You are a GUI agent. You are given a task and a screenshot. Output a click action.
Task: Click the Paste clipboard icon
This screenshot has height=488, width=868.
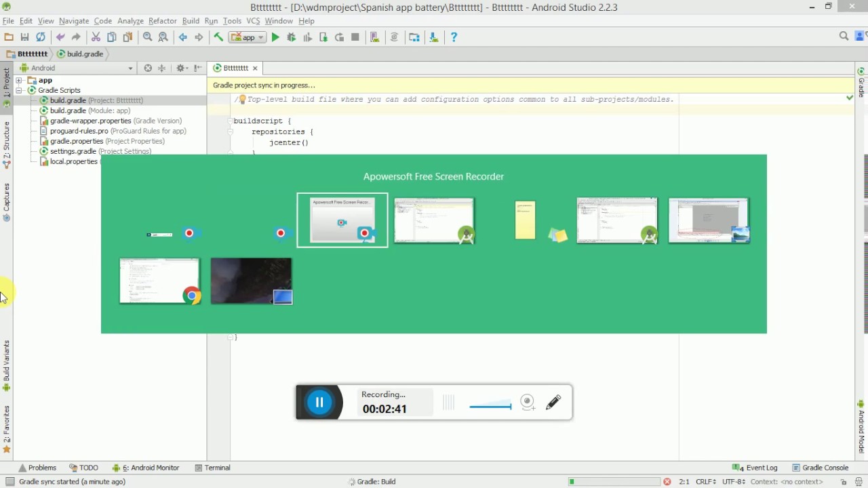(x=127, y=37)
